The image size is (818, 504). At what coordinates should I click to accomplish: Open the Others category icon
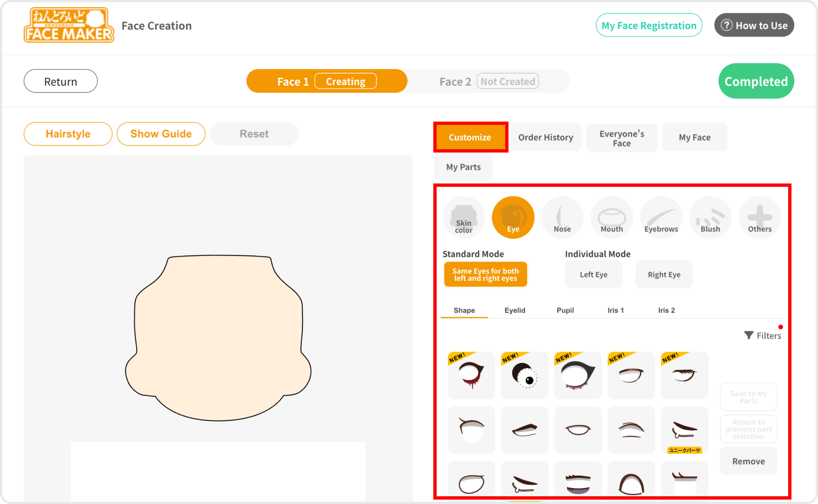pyautogui.click(x=759, y=218)
